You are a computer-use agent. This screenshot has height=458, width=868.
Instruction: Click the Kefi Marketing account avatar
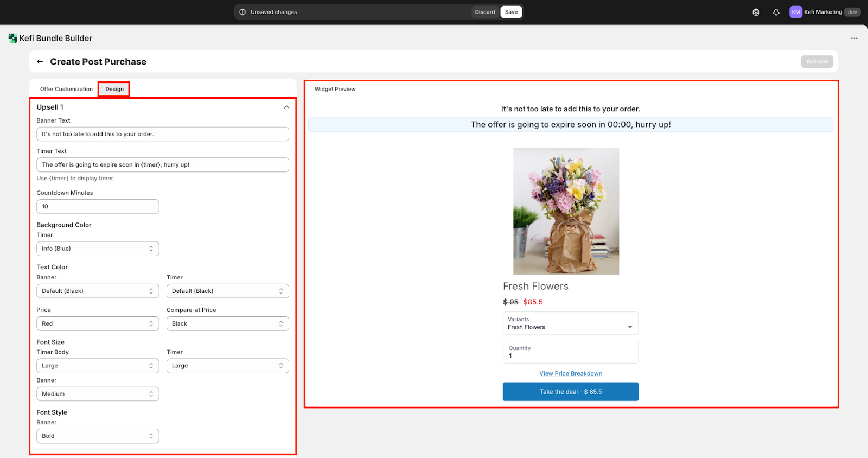click(795, 12)
